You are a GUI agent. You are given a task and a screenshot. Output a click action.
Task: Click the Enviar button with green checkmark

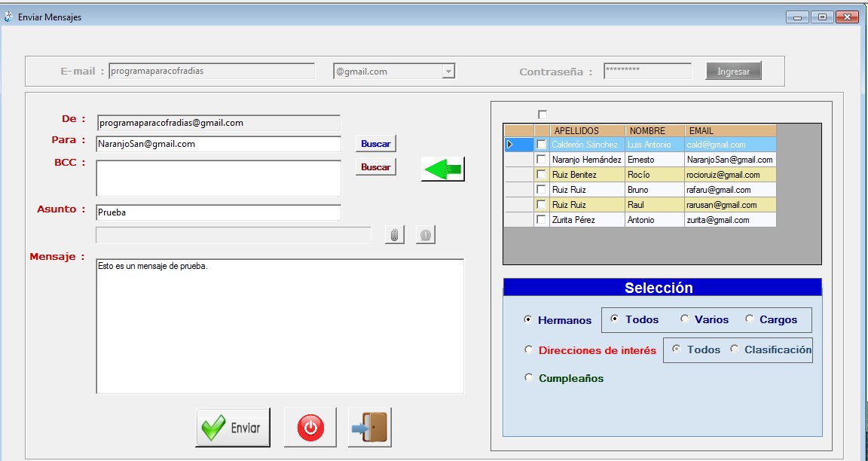pyautogui.click(x=233, y=428)
